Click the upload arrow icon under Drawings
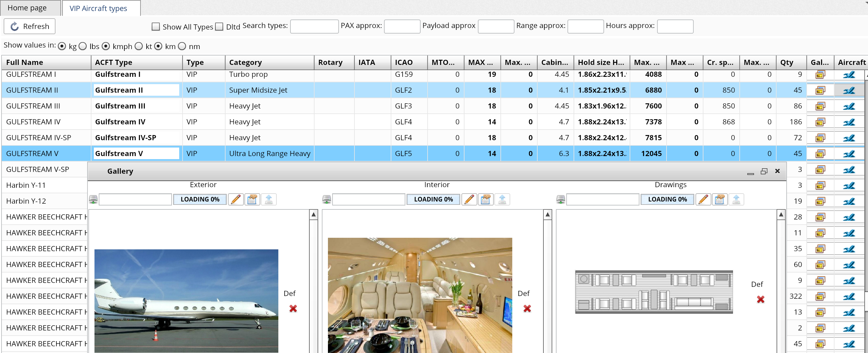This screenshot has height=353, width=868. click(736, 199)
